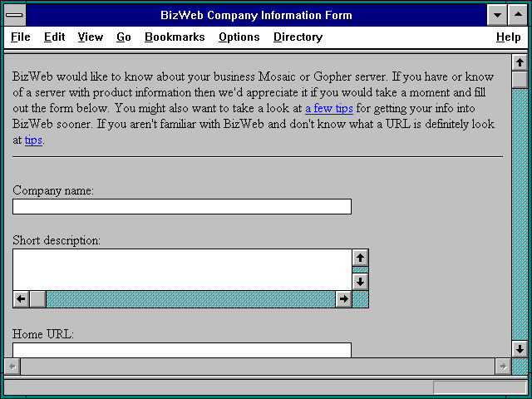Open the Go menu

[x=124, y=37]
